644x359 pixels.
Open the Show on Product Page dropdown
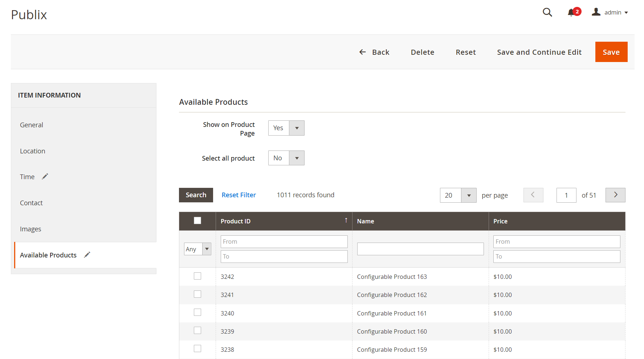point(286,128)
